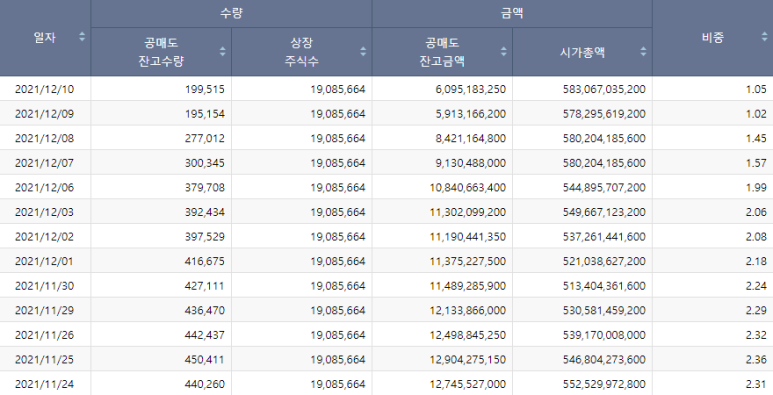This screenshot has height=395, width=773.
Task: Click market cap 539,170,008,000
Action: [604, 335]
